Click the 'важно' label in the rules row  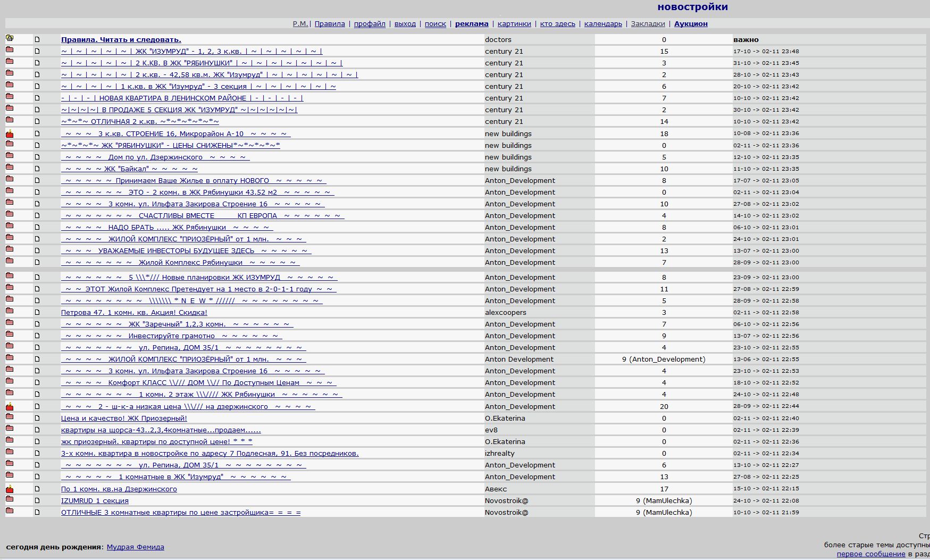[746, 40]
